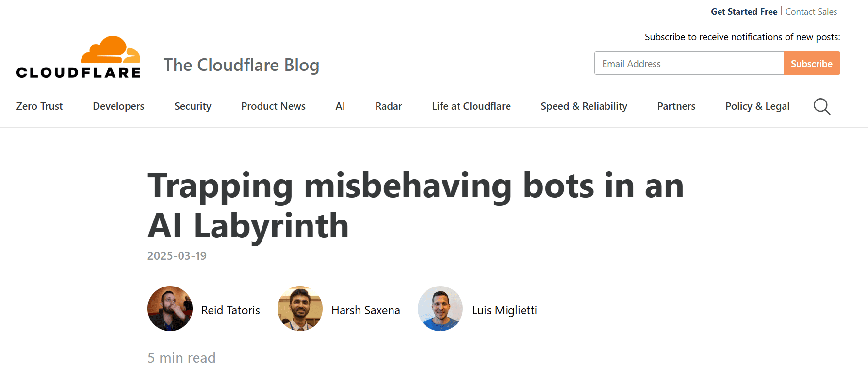The image size is (868, 372).
Task: Click the "5 min read" text
Action: (181, 357)
